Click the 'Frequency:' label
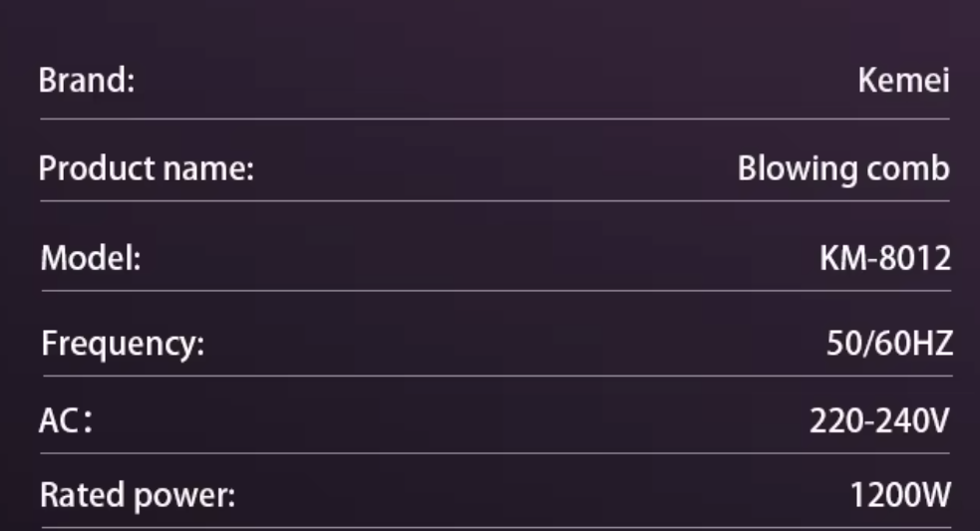This screenshot has height=531, width=980. click(123, 346)
